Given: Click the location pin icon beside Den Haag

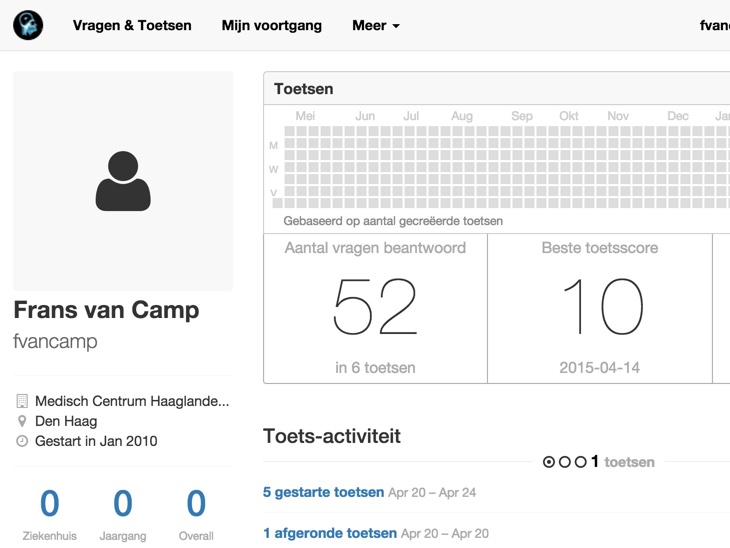Looking at the screenshot, I should pyautogui.click(x=22, y=421).
